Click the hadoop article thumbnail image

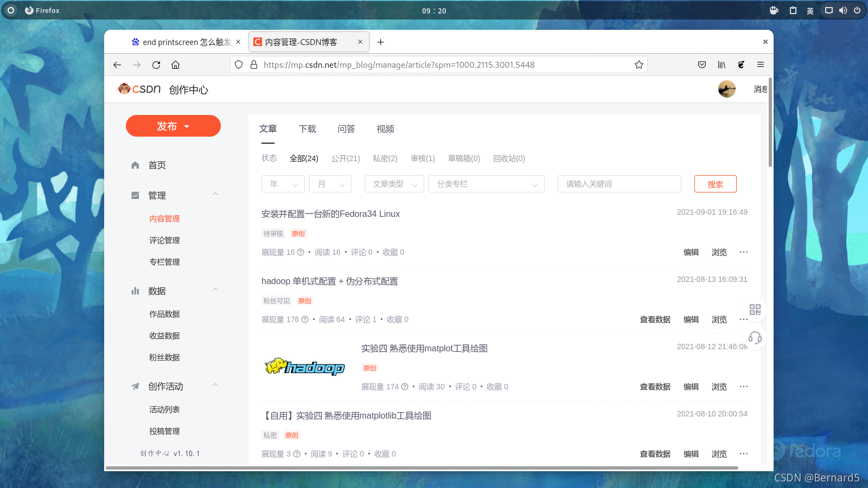click(x=304, y=367)
